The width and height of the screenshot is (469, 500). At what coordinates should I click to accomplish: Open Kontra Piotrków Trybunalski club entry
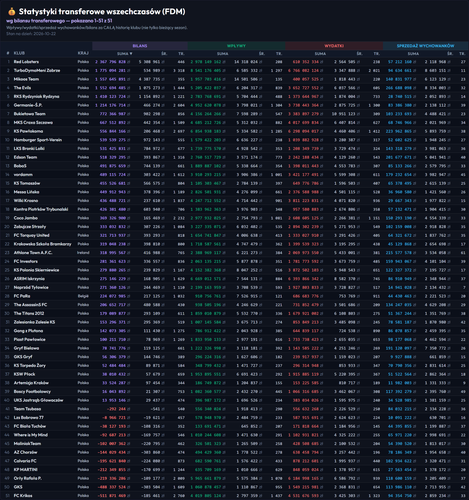pyautogui.click(x=41, y=209)
